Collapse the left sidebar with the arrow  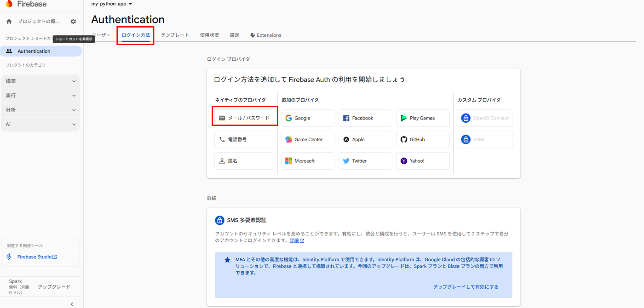[x=72, y=304]
